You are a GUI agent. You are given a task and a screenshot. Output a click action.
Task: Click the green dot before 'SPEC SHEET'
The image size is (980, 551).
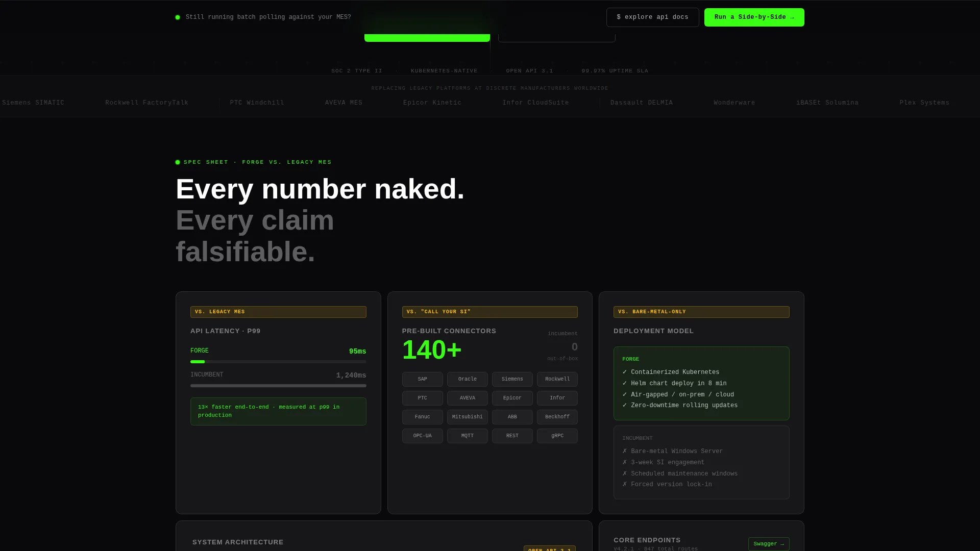pos(178,162)
